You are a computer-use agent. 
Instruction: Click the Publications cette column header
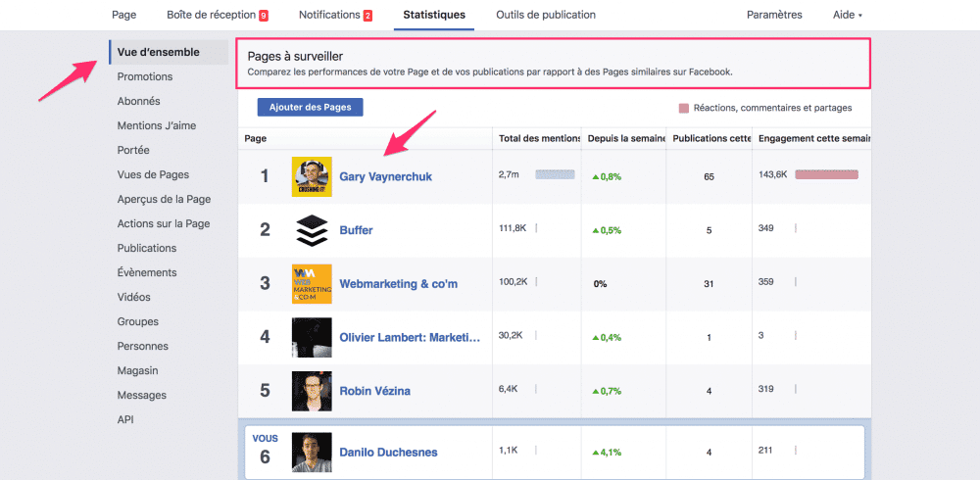[x=710, y=139]
